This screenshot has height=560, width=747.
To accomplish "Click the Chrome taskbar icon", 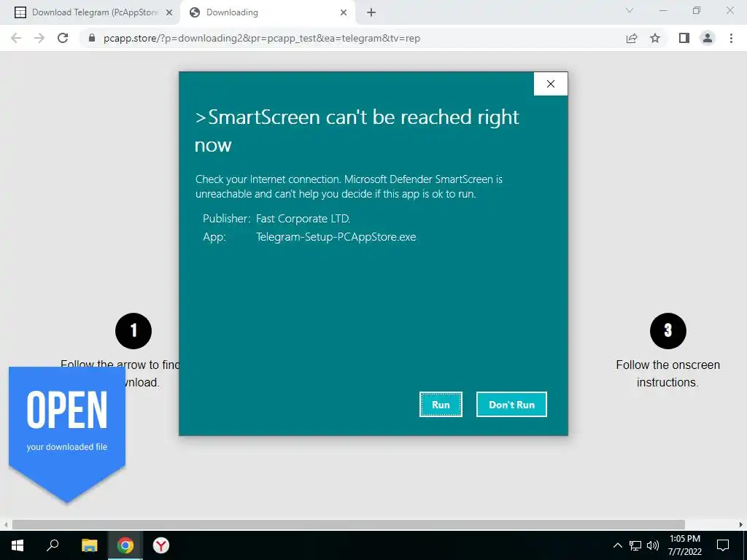I will [x=125, y=545].
